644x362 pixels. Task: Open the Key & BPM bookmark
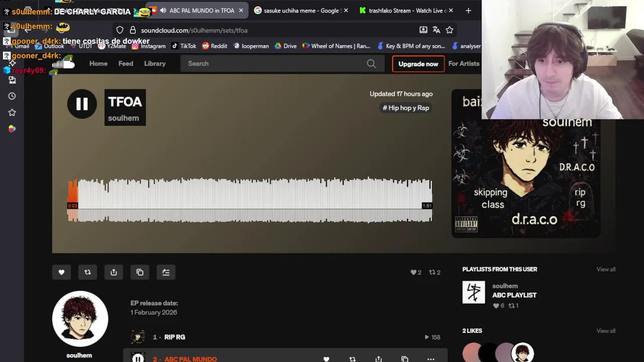pos(412,46)
